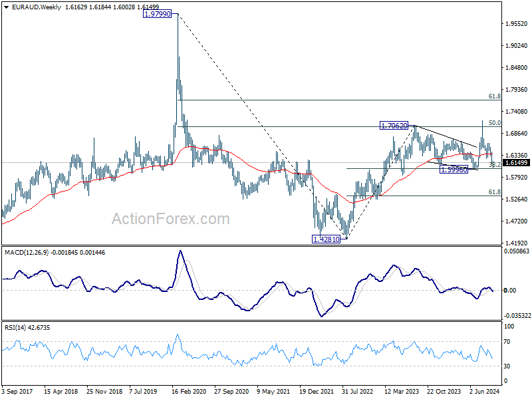Click the 1.63360 price axis value
This screenshot has width=532, height=399.
(517, 156)
